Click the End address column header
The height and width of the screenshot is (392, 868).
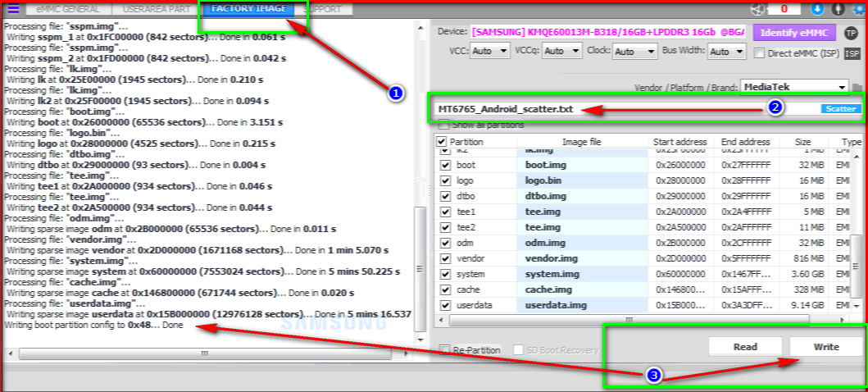tap(745, 142)
